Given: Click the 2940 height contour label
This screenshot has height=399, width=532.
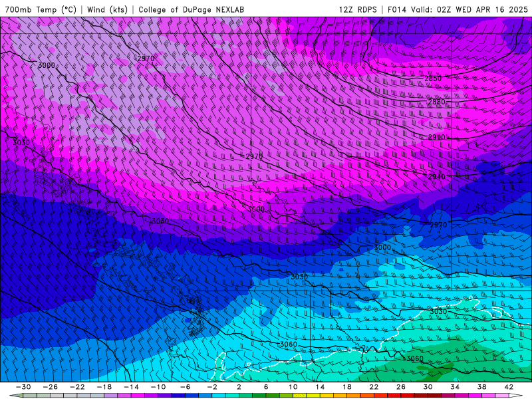Looking at the screenshot, I should [436, 176].
